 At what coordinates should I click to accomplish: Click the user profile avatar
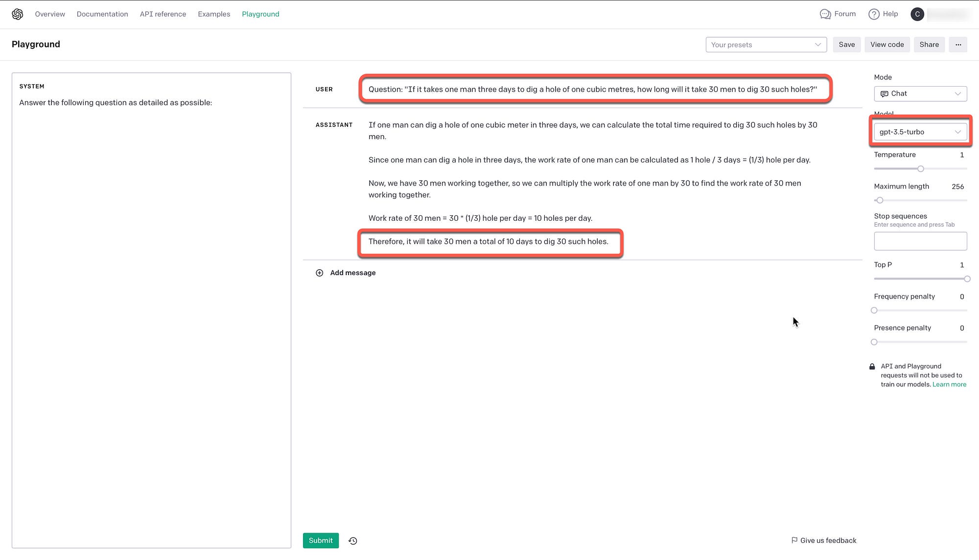(917, 14)
